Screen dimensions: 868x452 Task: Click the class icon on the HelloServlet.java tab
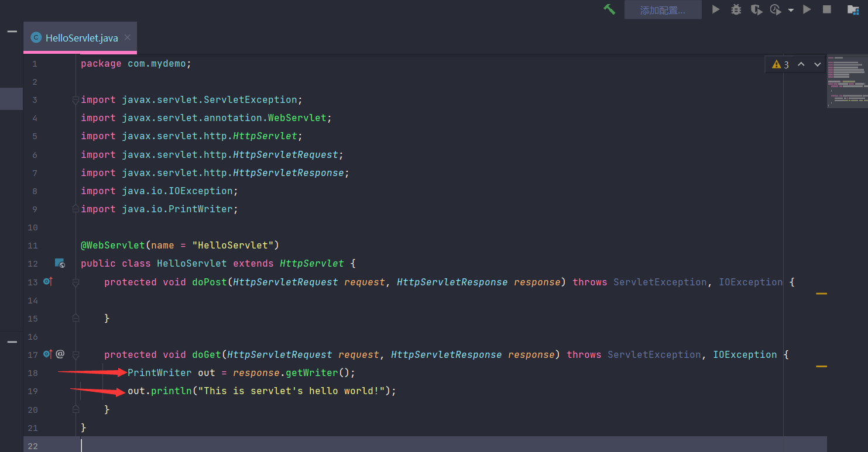[36, 38]
